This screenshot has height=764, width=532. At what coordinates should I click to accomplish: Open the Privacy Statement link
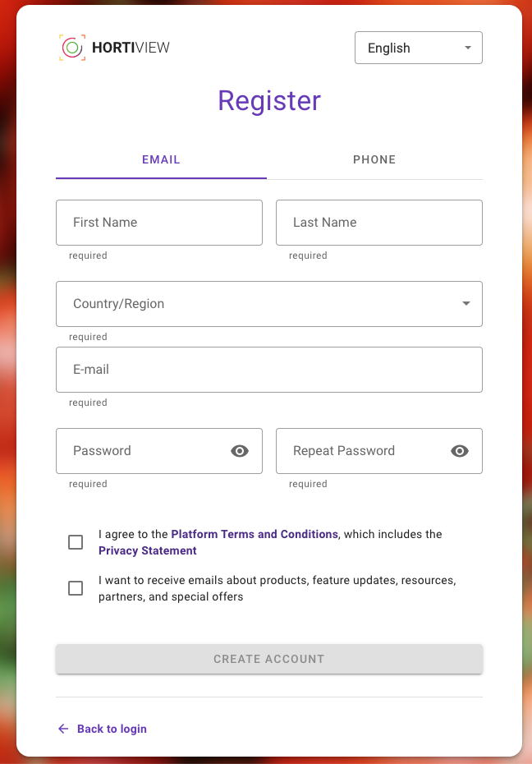(148, 550)
